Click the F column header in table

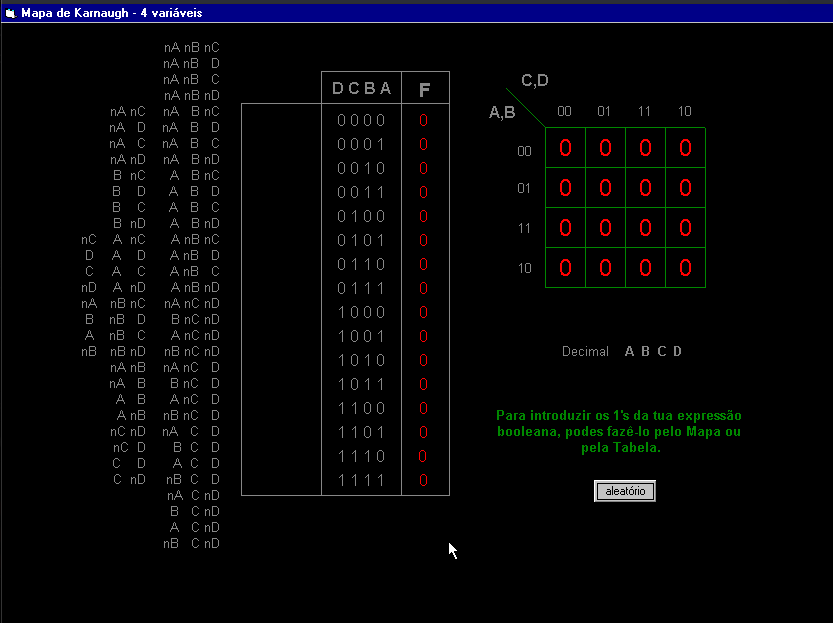[425, 90]
